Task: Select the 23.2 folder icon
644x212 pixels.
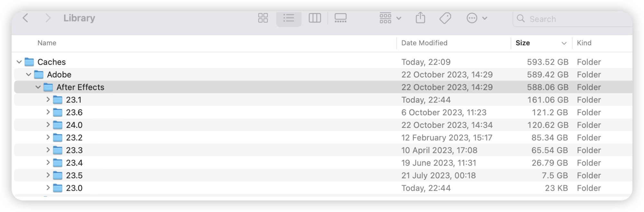Action: coord(58,137)
